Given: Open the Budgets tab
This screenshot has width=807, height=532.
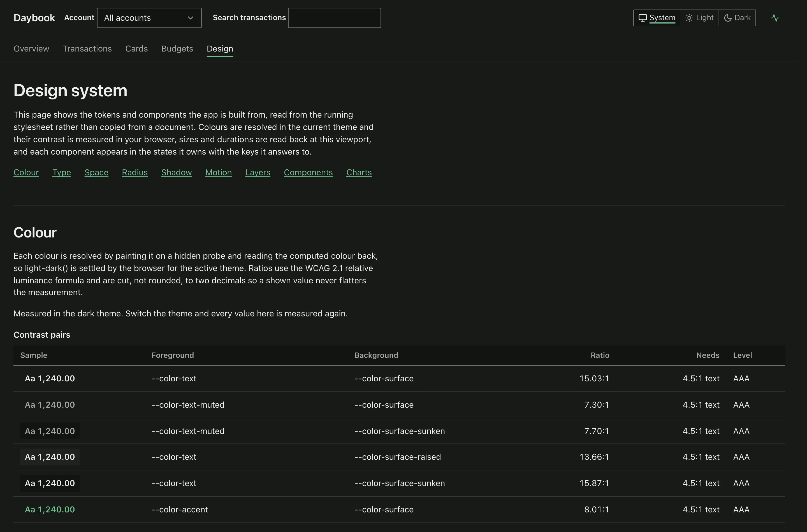Looking at the screenshot, I should click(x=177, y=48).
